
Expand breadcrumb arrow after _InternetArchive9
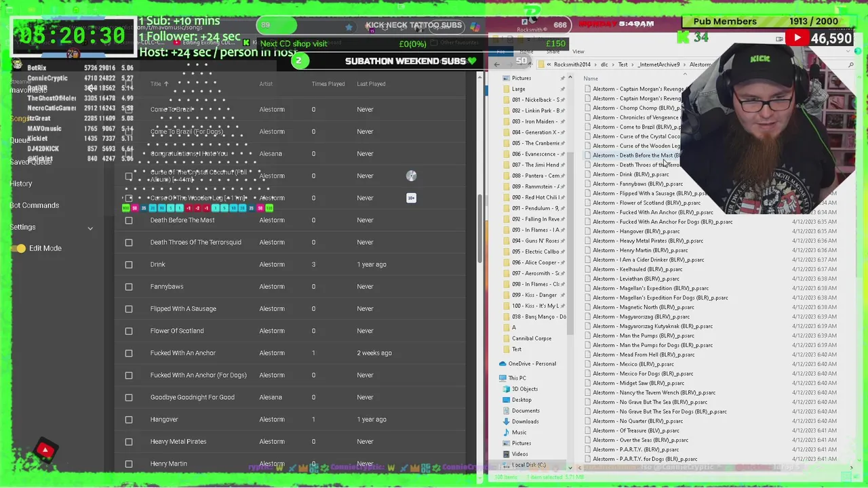point(685,65)
